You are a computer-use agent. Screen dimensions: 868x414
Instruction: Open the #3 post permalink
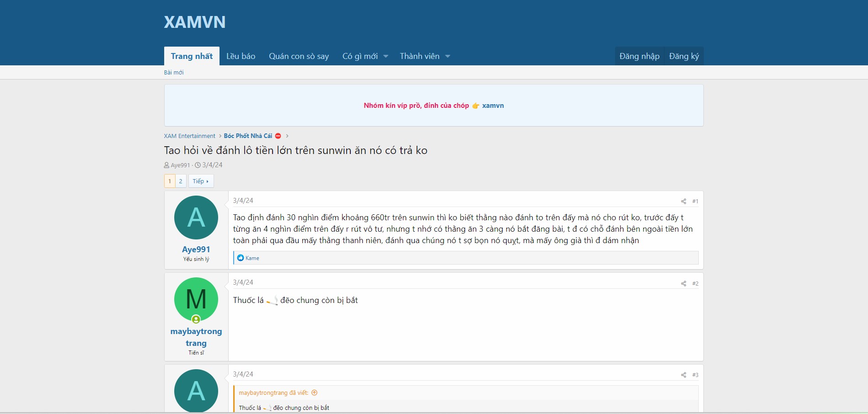695,375
